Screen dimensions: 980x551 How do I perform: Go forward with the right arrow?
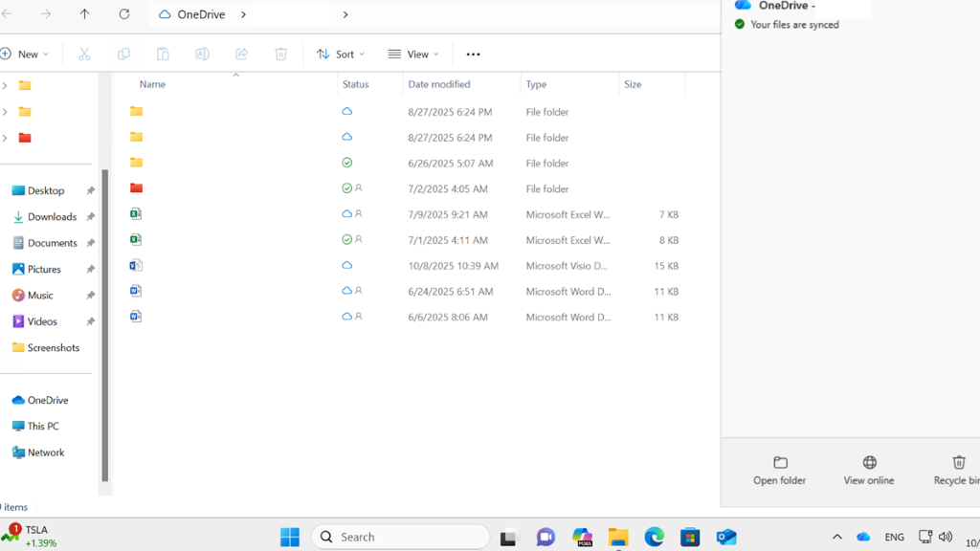coord(46,13)
